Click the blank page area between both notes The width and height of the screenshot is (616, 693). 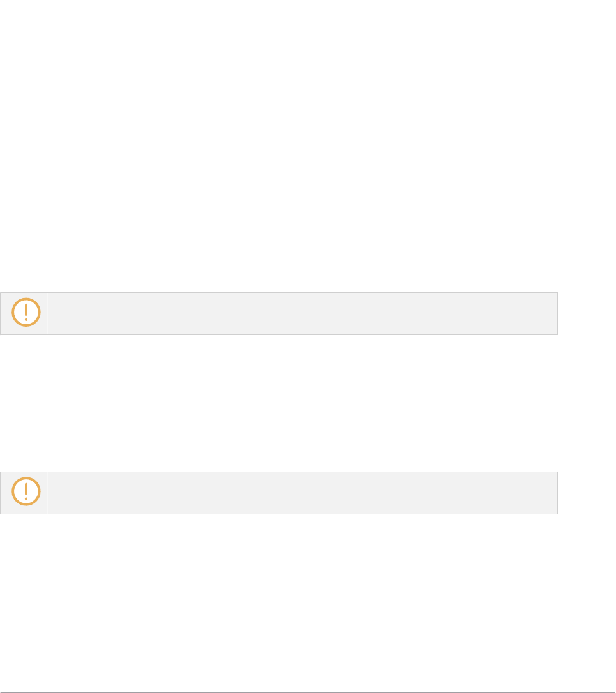(308, 403)
